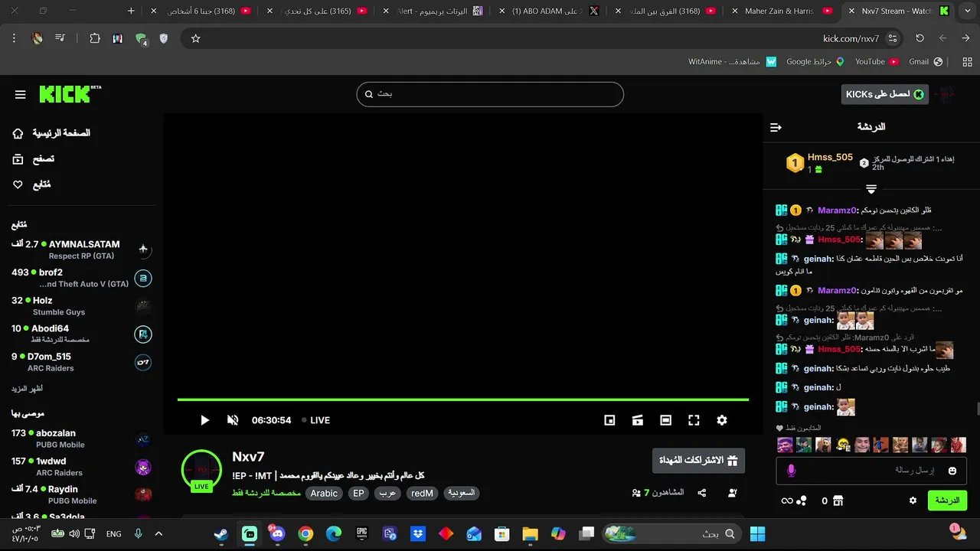Select the redM tag
This screenshot has width=980, height=551.
(422, 494)
